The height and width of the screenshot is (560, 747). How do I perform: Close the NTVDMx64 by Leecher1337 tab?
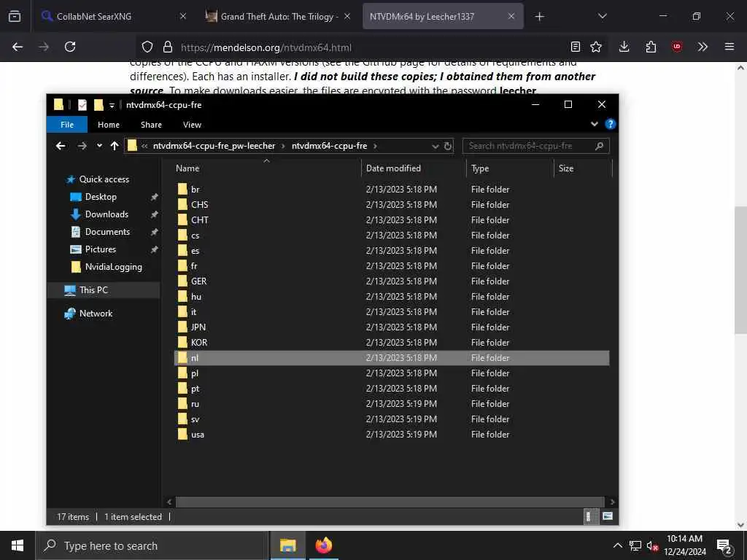[511, 16]
